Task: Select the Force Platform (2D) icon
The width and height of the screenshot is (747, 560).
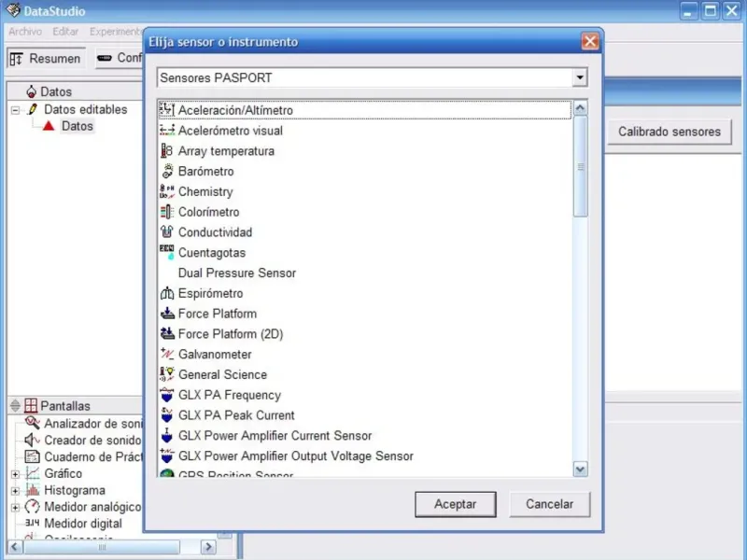Action: (167, 333)
